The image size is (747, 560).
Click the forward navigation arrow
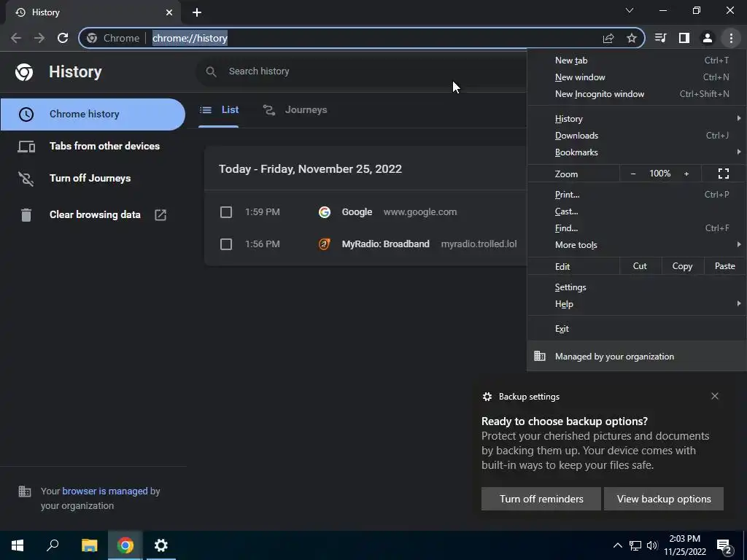(39, 38)
